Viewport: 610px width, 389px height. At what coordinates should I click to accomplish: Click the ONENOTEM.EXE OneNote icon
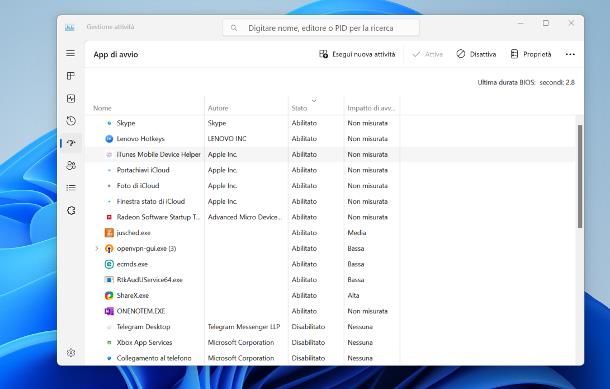pyautogui.click(x=109, y=311)
